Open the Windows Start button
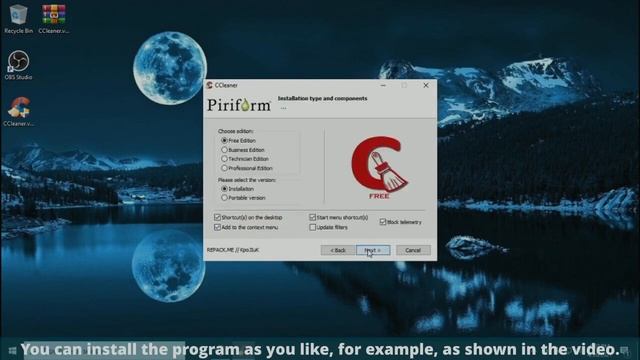 click(x=12, y=351)
